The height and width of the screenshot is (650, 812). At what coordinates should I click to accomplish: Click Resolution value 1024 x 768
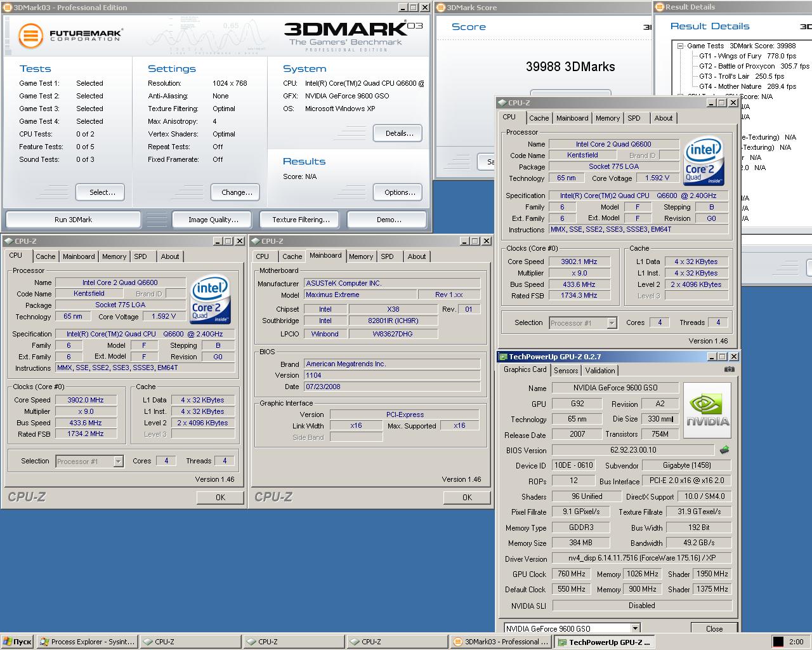tap(230, 83)
